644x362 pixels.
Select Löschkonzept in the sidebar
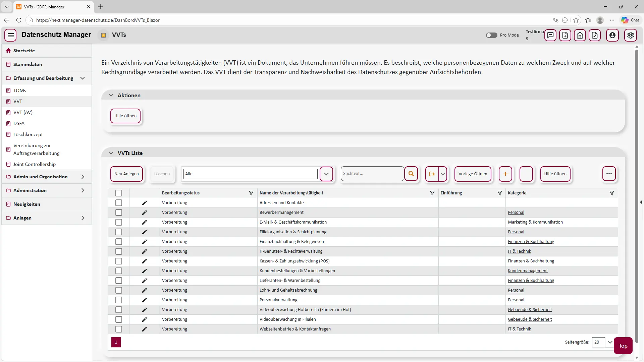[x=28, y=134]
